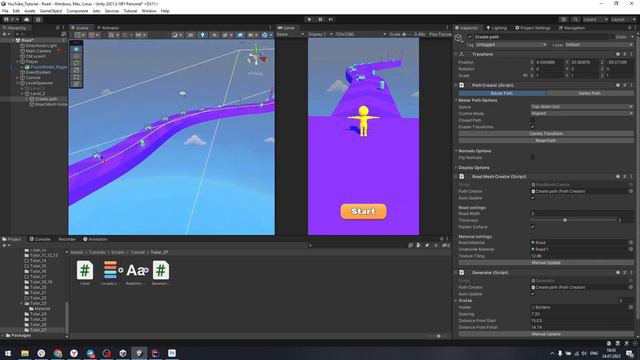Click the Centre Transform button

tap(546, 133)
